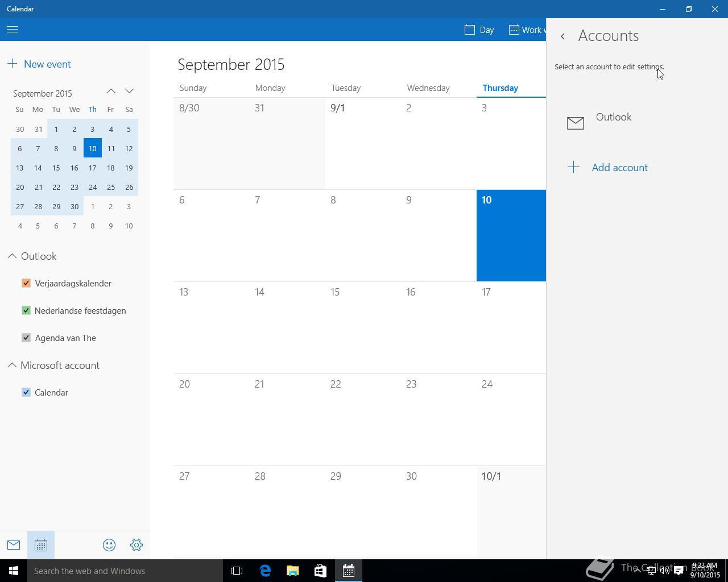Click the Thursday column header
Viewport: 728px width, 582px height.
click(x=500, y=88)
